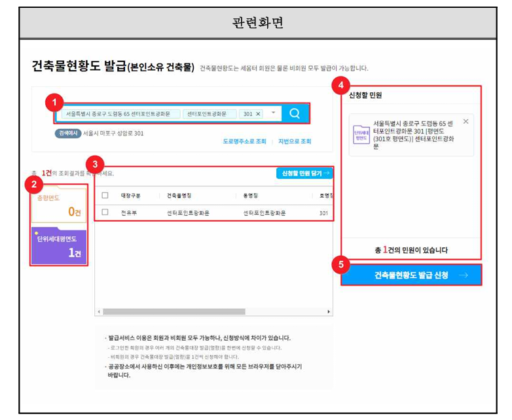
Task: Click the right scroll arrow of table
Action: 329,311
